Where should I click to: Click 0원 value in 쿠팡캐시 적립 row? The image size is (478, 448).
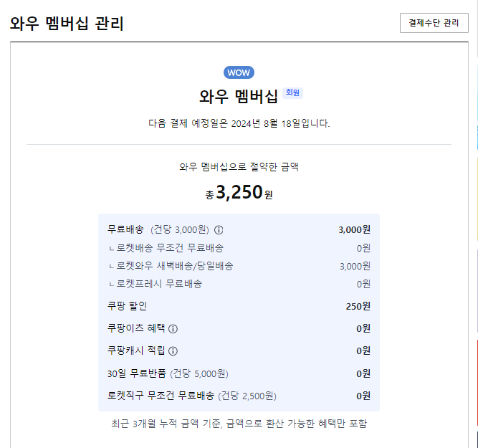click(363, 351)
